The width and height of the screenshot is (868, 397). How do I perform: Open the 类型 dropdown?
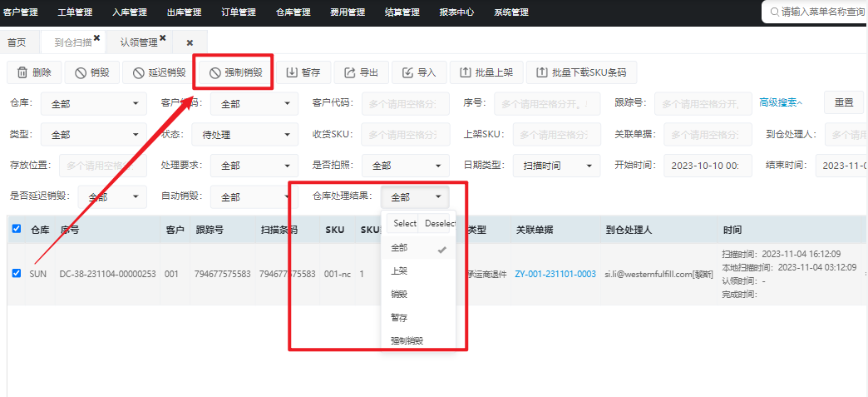point(94,134)
